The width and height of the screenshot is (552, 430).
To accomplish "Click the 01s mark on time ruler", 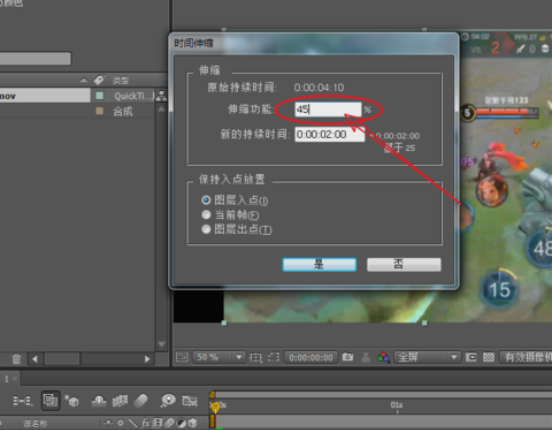I will (x=396, y=405).
